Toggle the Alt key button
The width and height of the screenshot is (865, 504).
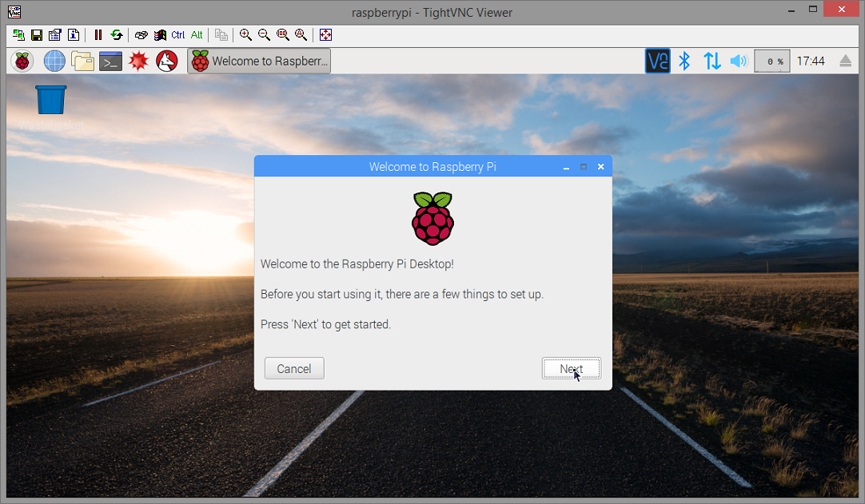pos(197,35)
